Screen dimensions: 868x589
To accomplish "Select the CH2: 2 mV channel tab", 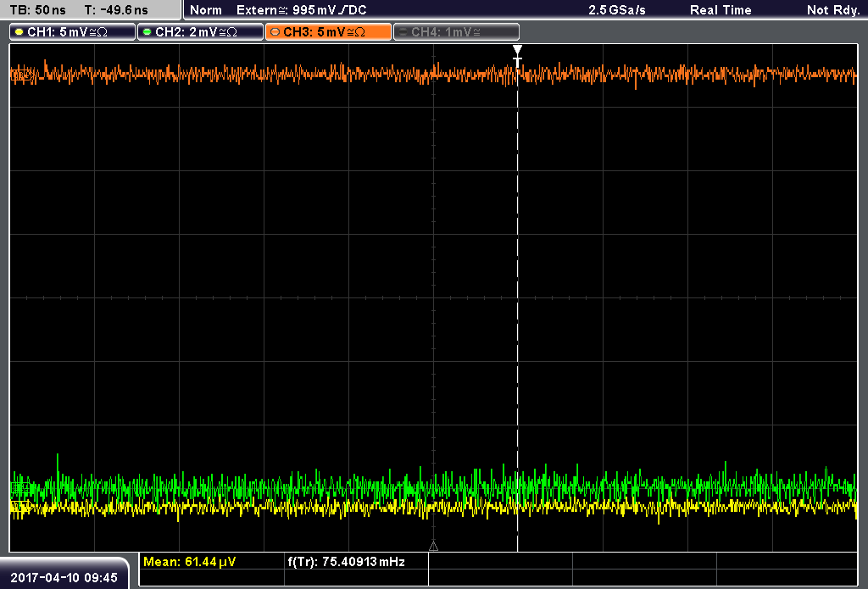I will (200, 32).
